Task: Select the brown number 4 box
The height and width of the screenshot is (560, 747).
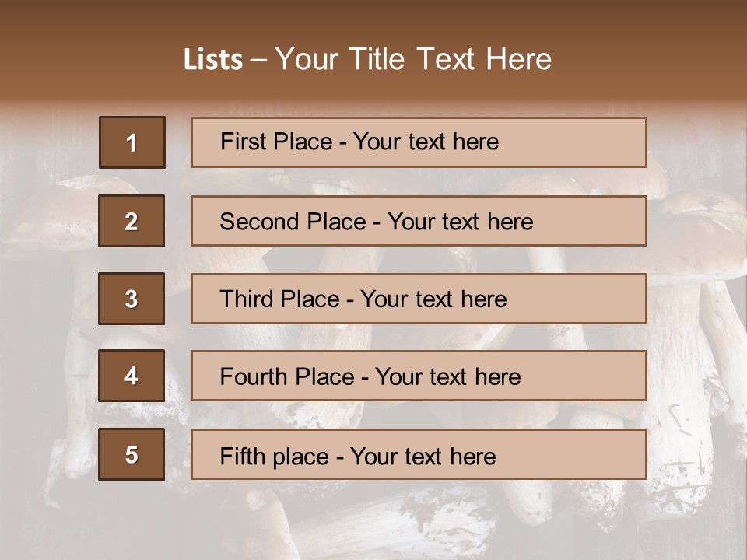Action: pos(132,376)
